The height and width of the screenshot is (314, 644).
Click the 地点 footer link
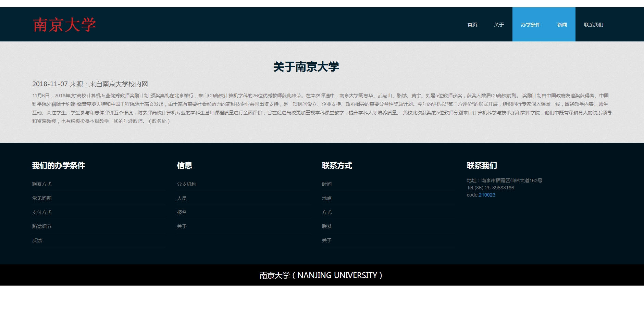tap(327, 198)
